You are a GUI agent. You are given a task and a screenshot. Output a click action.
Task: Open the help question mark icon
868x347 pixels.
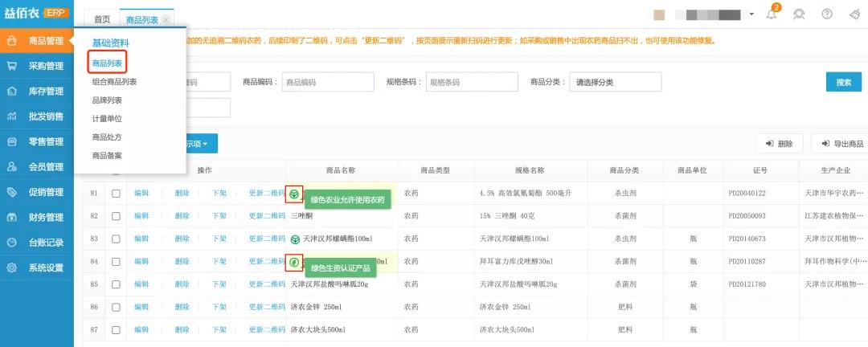(826, 15)
